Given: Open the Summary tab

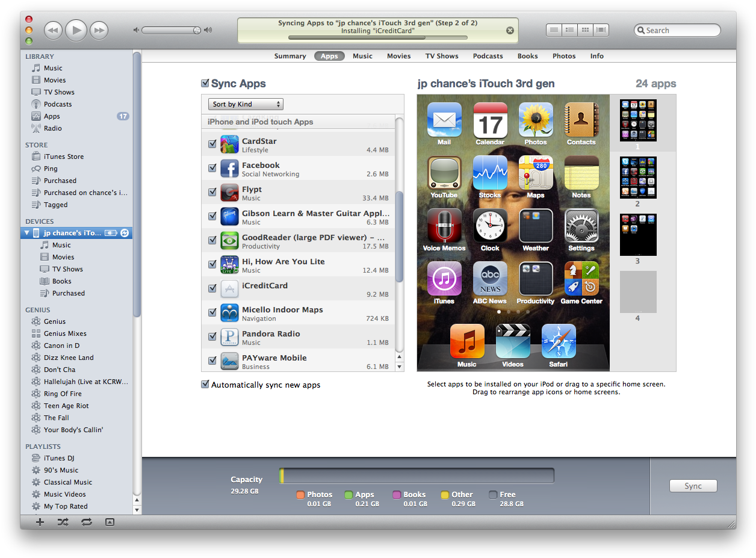Looking at the screenshot, I should tap(290, 56).
